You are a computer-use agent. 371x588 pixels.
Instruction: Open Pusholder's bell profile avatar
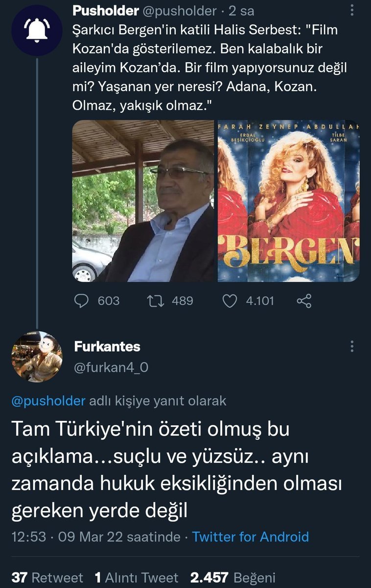click(38, 30)
